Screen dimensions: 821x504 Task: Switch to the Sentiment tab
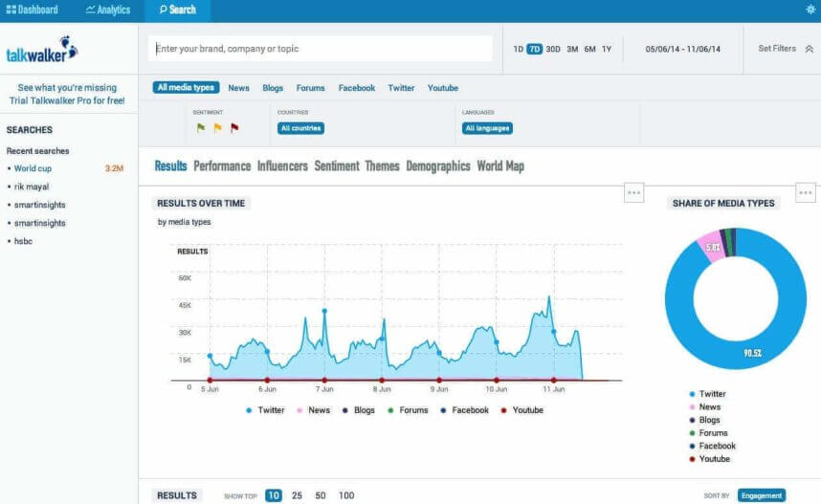point(337,165)
